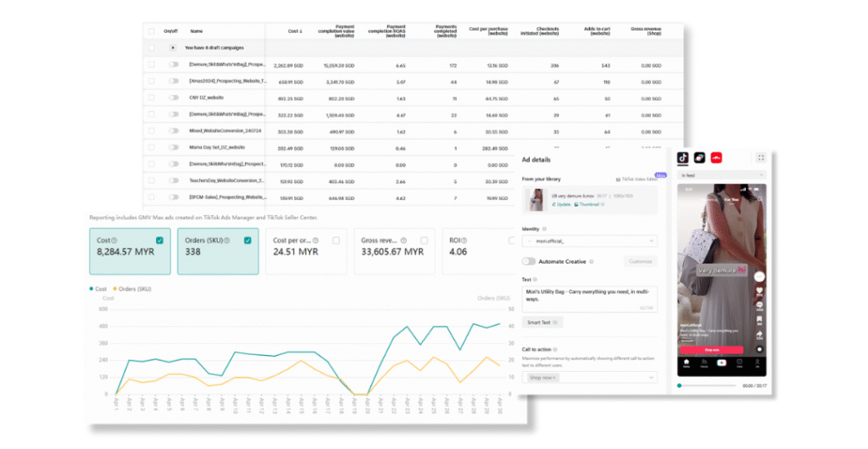Viewport: 868px width, 449px height.
Task: Click the info icon beside Identity
Action: 544,229
